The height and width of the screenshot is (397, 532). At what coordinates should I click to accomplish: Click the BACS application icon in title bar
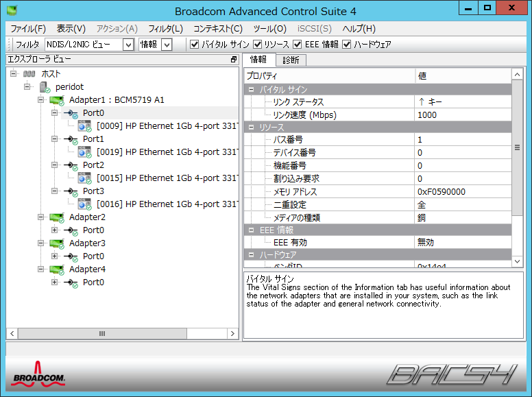tap(12, 10)
